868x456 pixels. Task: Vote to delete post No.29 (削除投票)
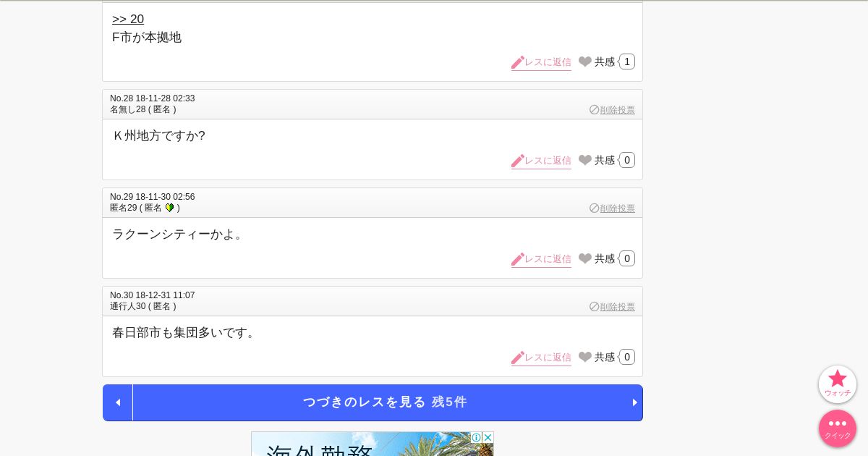coord(612,208)
